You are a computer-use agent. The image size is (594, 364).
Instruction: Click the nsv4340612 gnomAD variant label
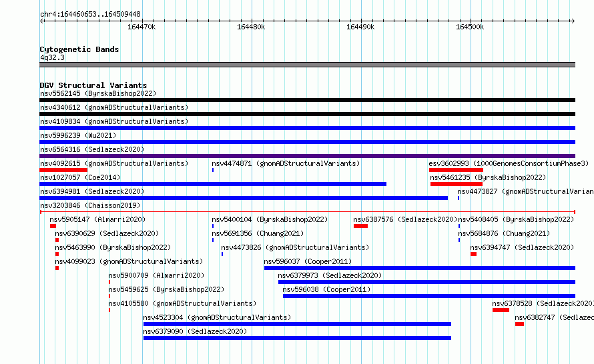click(114, 107)
